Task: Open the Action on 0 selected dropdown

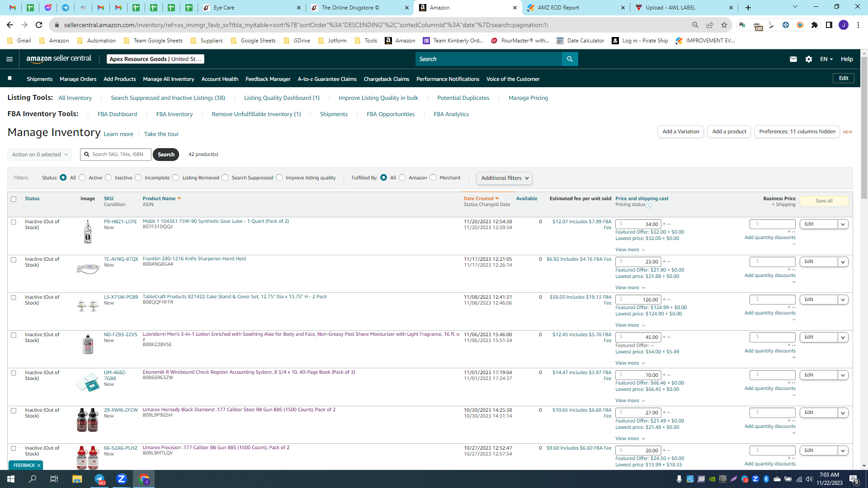Action: pyautogui.click(x=40, y=155)
